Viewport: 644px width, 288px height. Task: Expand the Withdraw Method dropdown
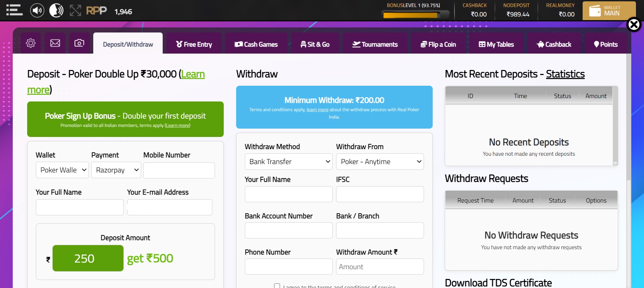click(x=288, y=162)
